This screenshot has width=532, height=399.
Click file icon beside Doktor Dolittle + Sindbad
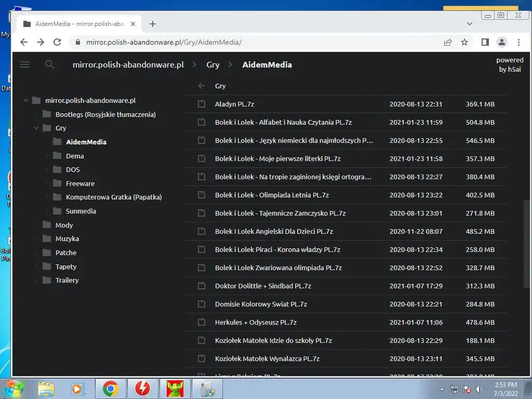click(x=202, y=286)
